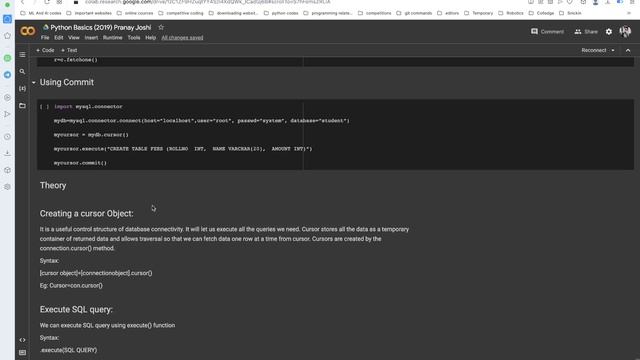Show more bookmarks with the overflow chevron
640x360 pixels.
629,13
